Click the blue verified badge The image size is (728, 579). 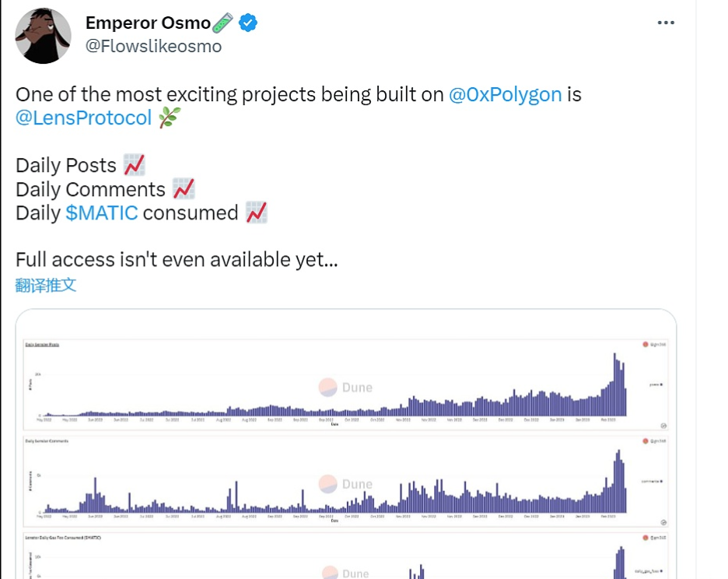[x=248, y=23]
